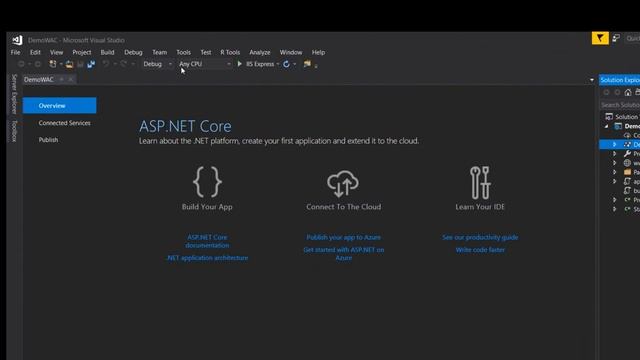Click the Navigate Forward toolbar icon

pos(38,64)
